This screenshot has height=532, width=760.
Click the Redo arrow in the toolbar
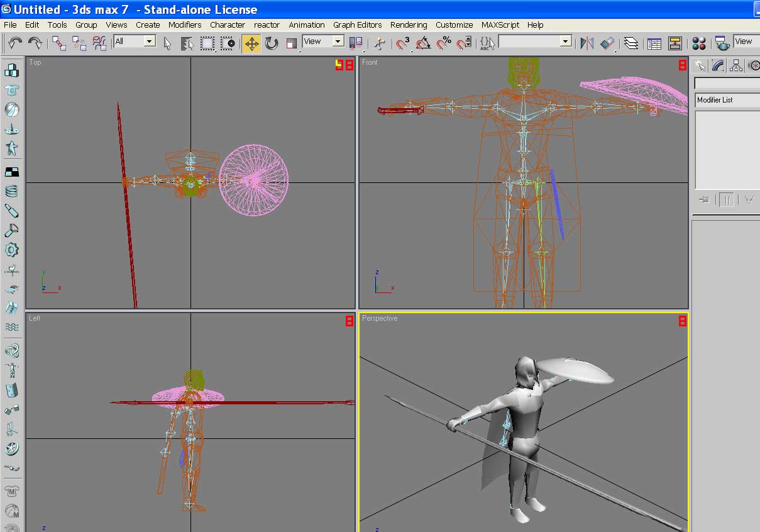(x=35, y=43)
